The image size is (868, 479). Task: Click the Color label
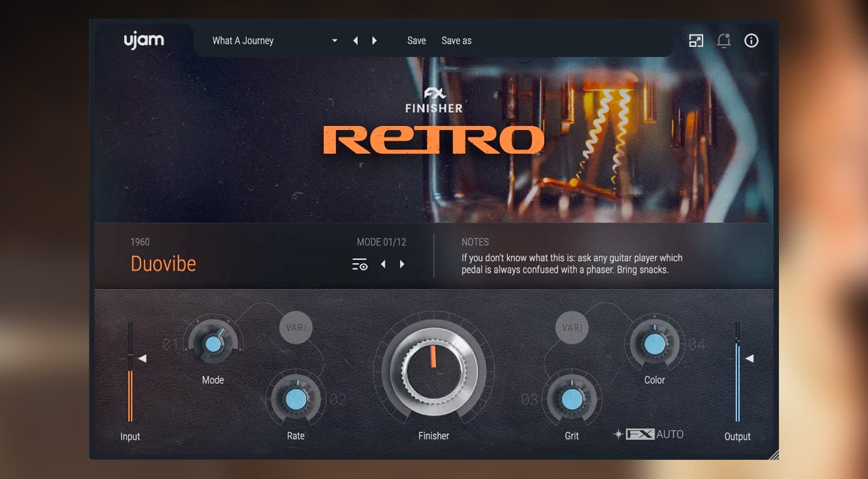pos(654,380)
